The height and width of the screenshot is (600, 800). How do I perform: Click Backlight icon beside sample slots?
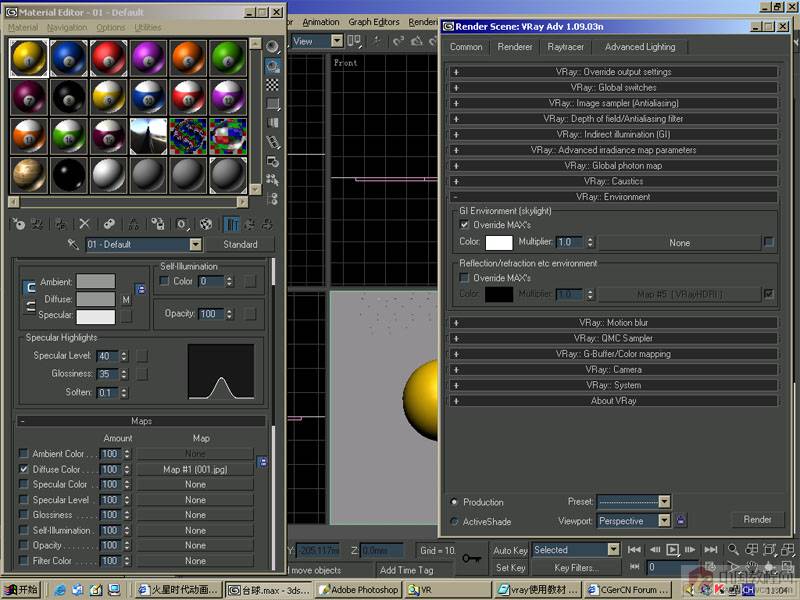(273, 66)
